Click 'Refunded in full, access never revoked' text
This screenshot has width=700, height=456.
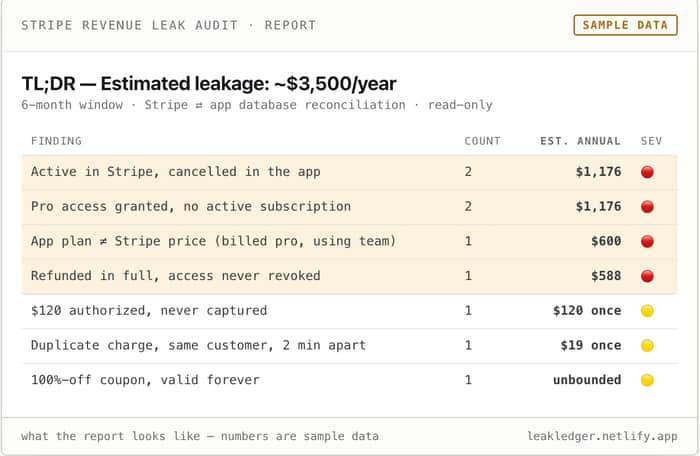coord(175,276)
